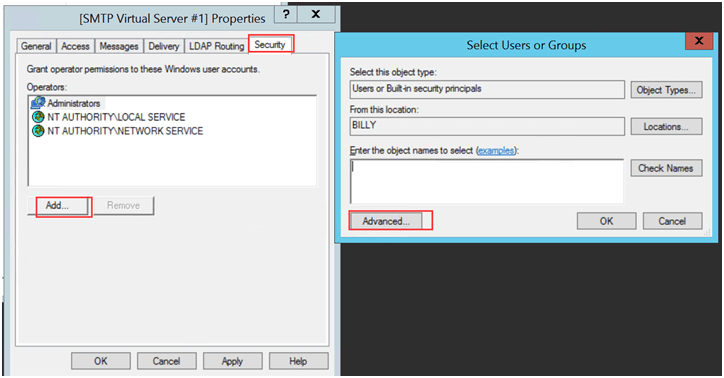The image size is (724, 378).
Task: Select the Administrators group icon in Operators
Action: 38,102
